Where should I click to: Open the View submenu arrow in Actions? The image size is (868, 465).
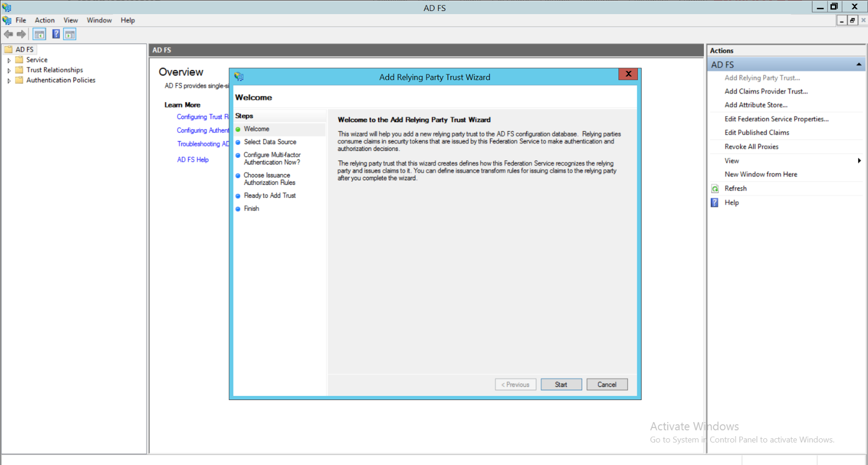[859, 161]
